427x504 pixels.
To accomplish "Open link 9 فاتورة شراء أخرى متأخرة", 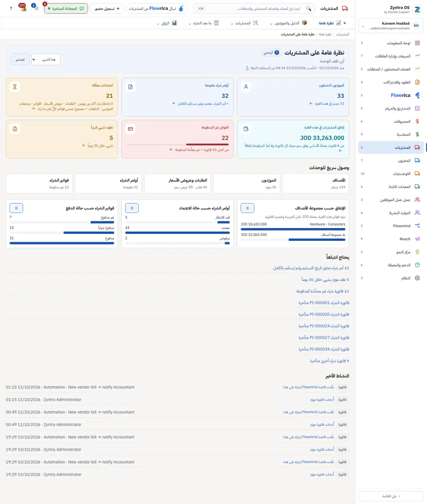I will (330, 361).
